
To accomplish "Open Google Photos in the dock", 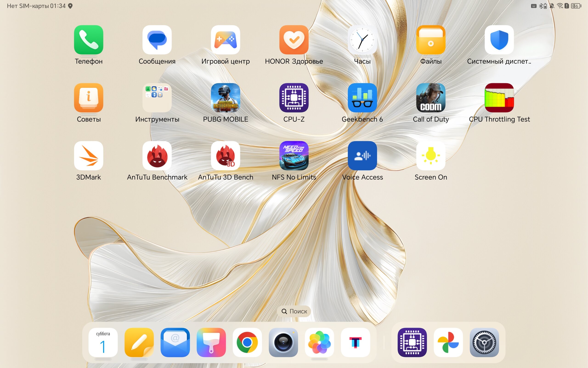I will (x=448, y=342).
